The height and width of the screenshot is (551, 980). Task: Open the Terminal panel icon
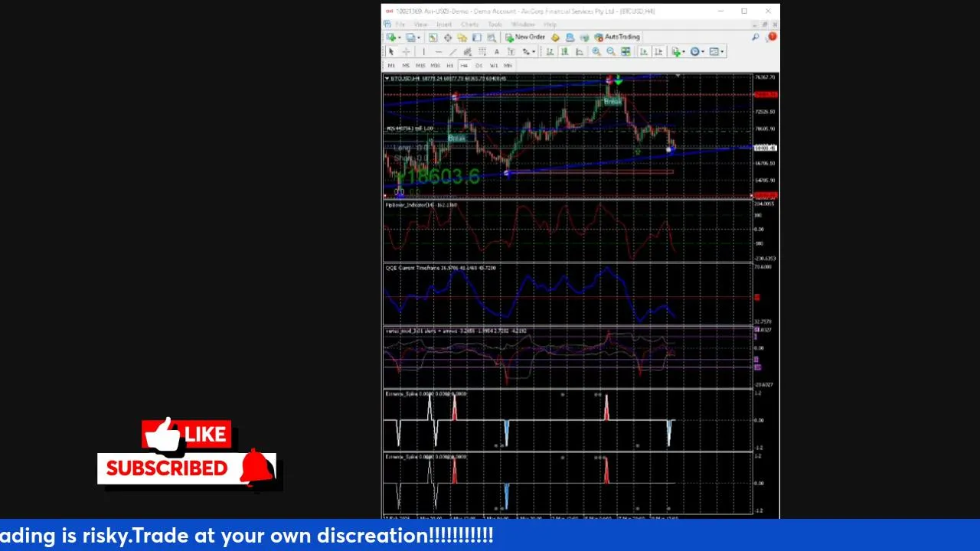pyautogui.click(x=476, y=37)
